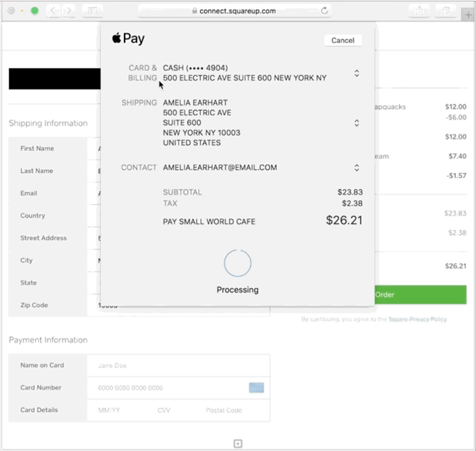
Task: Cancel the Apple Pay payment
Action: (x=342, y=40)
